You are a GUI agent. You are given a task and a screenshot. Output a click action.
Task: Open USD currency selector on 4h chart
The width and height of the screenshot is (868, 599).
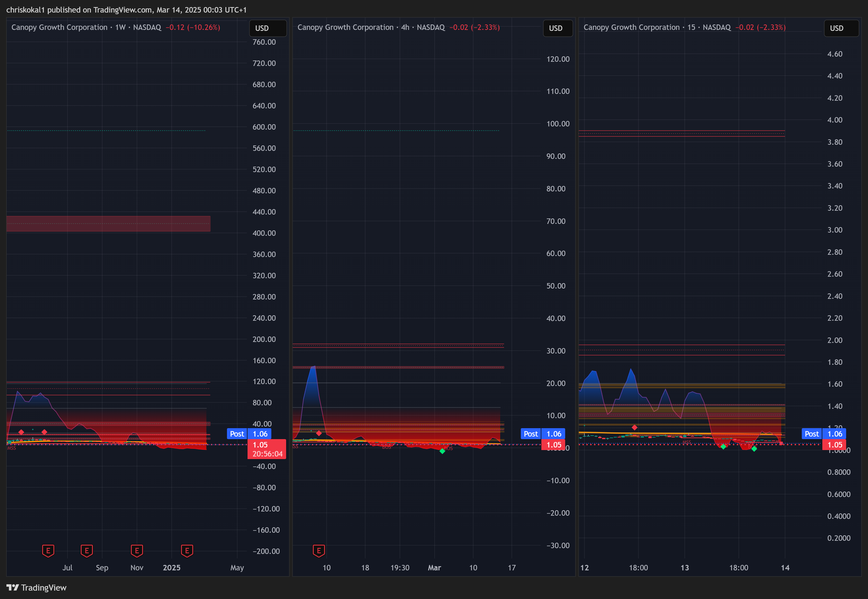click(x=558, y=28)
